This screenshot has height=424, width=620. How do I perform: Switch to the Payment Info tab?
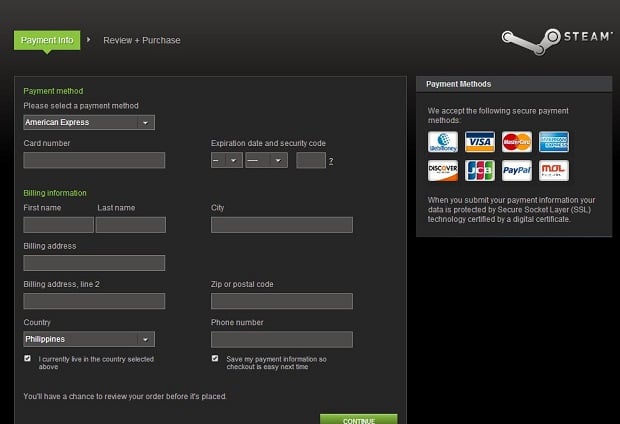[46, 40]
